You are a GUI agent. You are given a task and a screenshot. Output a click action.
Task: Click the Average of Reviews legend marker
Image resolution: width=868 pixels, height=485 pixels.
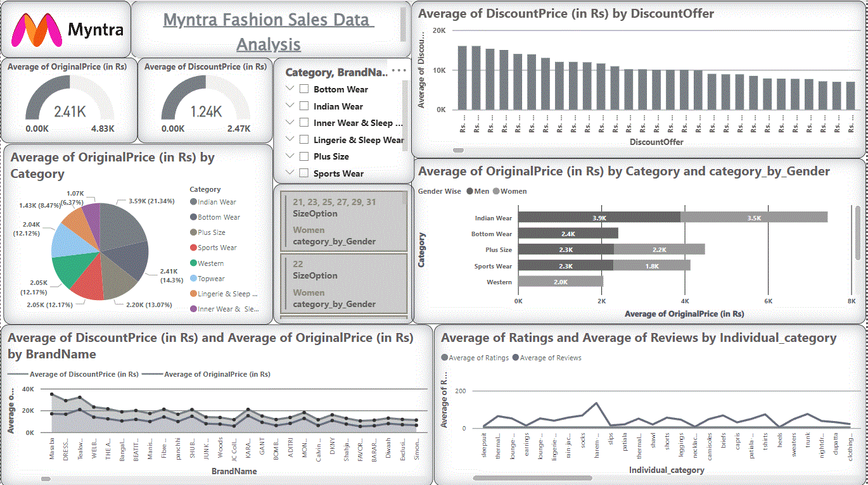(x=516, y=358)
